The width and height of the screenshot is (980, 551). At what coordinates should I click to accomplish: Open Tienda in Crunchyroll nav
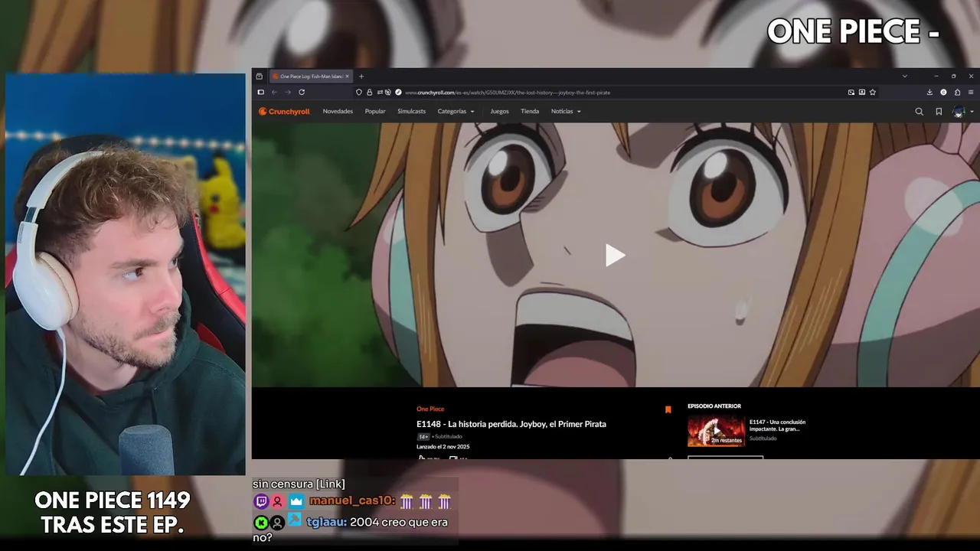[x=530, y=112]
